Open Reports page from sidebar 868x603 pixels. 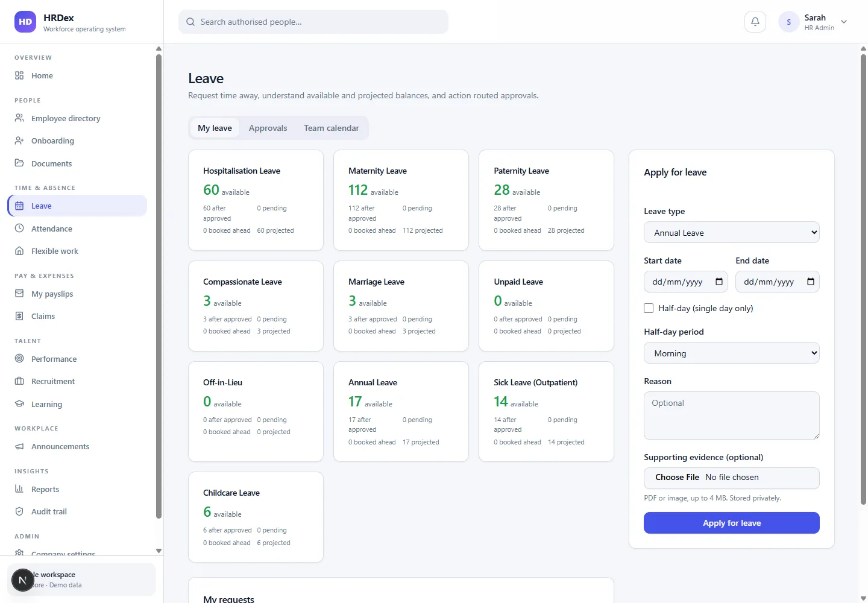click(x=77, y=489)
